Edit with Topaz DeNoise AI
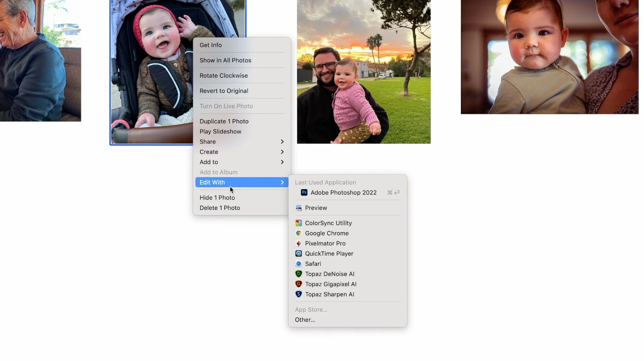The width and height of the screenshot is (644, 362). tap(330, 274)
